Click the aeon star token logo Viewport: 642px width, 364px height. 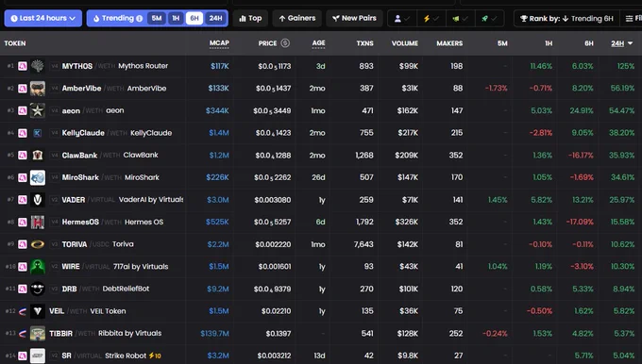pyautogui.click(x=38, y=110)
